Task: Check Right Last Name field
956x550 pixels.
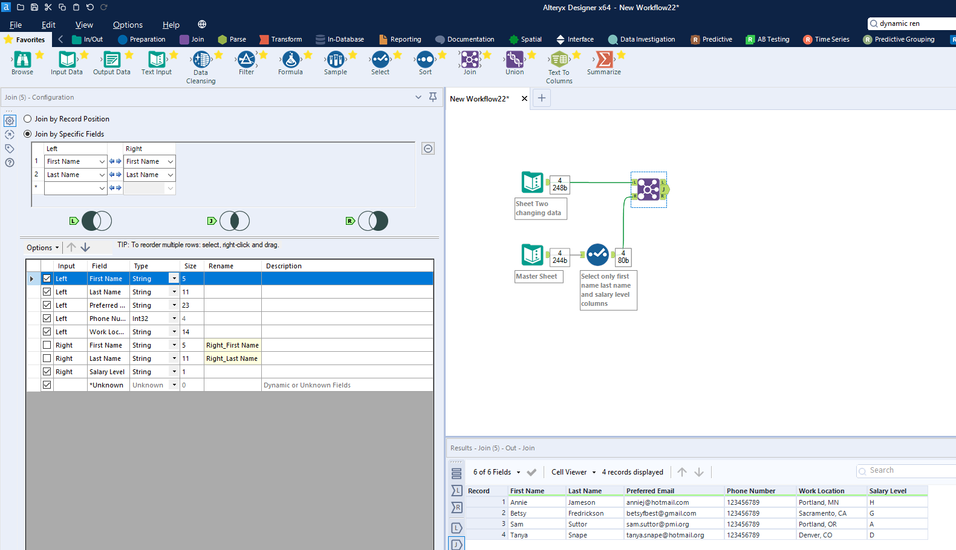Action: click(x=47, y=358)
